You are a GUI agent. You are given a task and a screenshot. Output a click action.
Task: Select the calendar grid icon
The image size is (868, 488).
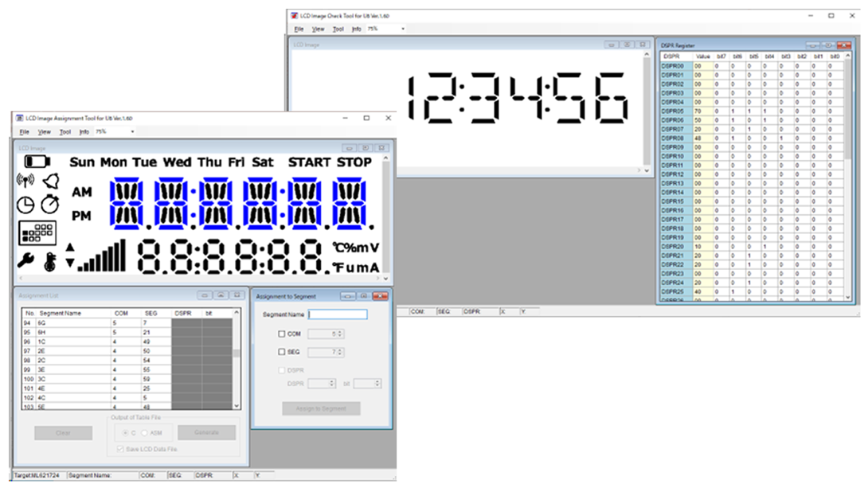(37, 232)
